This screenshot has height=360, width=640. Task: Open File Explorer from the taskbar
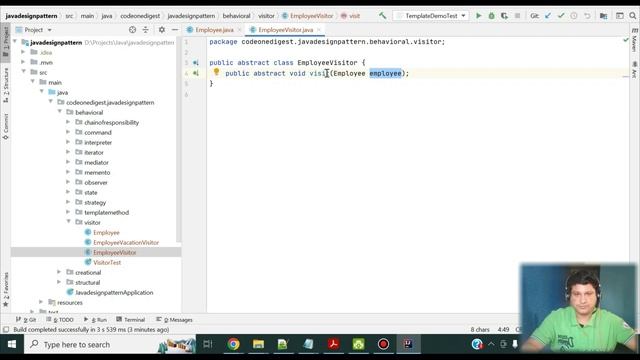click(x=258, y=344)
